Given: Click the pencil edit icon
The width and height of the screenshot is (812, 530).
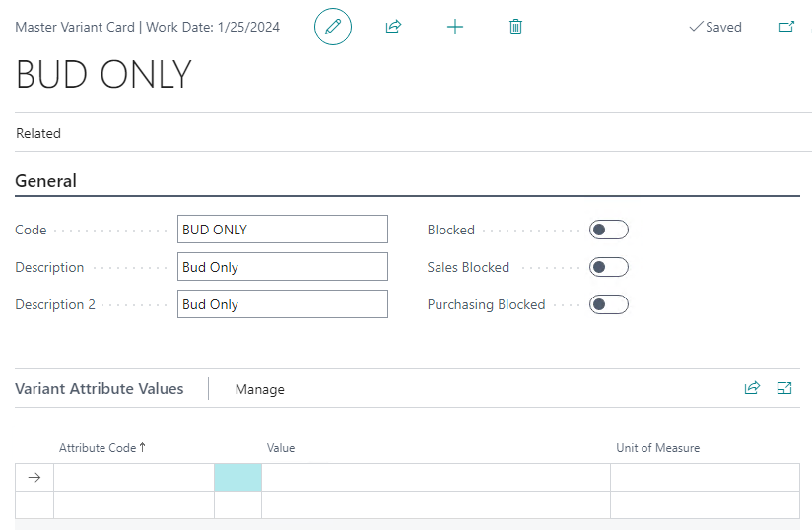Looking at the screenshot, I should 333,27.
